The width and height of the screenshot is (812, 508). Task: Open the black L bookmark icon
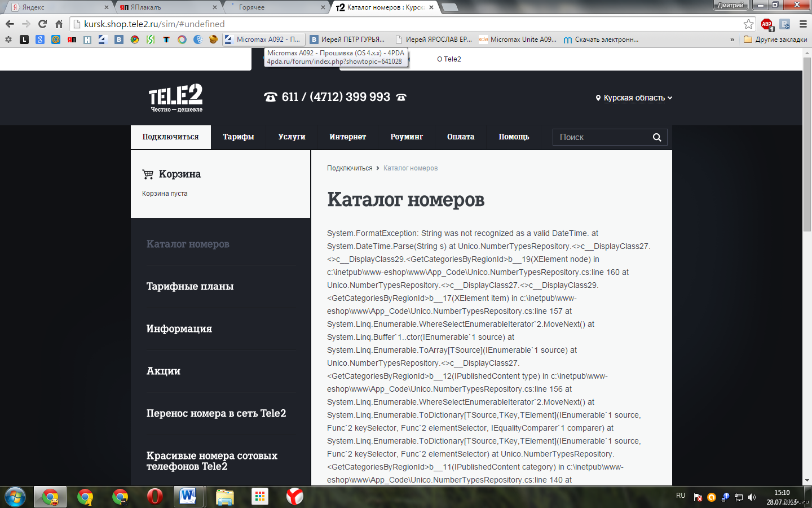(x=24, y=40)
